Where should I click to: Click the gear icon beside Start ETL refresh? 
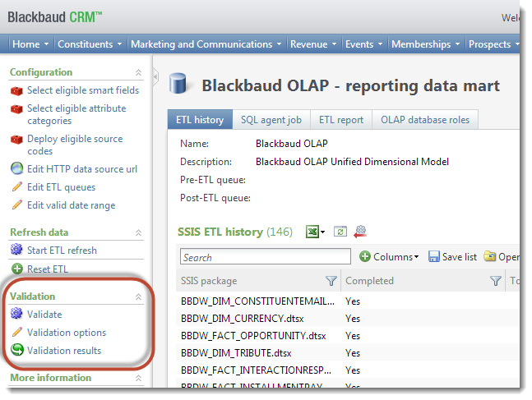pyautogui.click(x=16, y=249)
